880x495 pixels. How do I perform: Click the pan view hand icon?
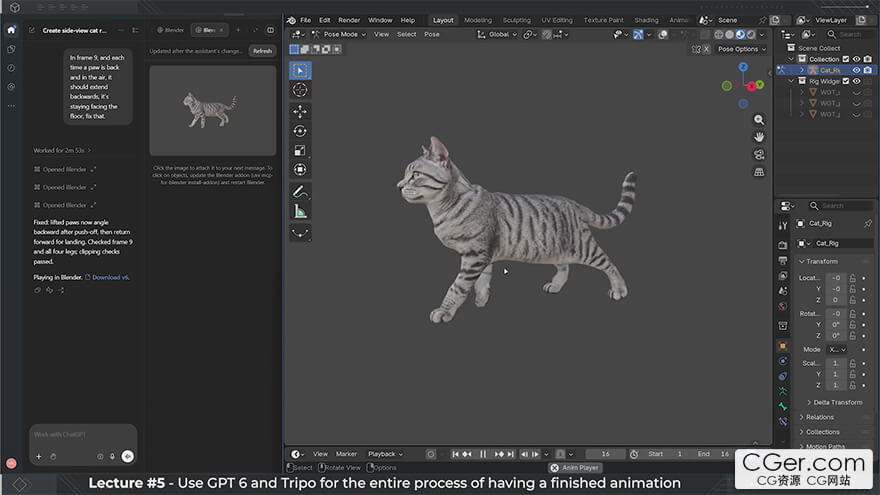coord(759,137)
